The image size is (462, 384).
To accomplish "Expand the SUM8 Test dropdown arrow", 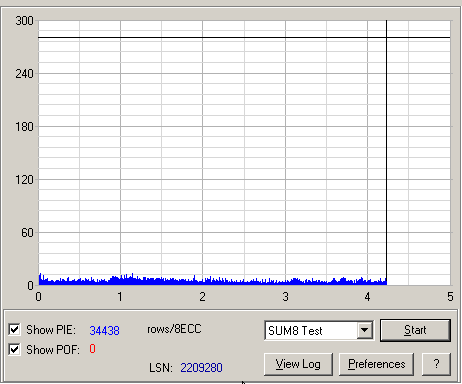I will [365, 330].
